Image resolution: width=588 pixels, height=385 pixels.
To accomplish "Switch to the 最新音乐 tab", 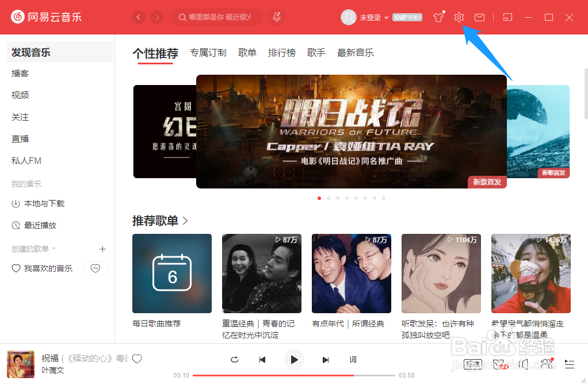I will coord(355,53).
